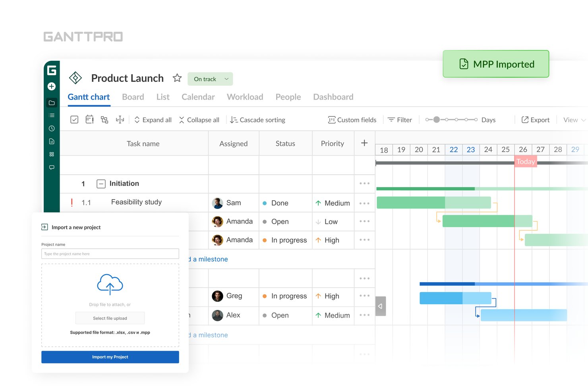Open more options for Initiation row
The image size is (588, 392).
364,183
